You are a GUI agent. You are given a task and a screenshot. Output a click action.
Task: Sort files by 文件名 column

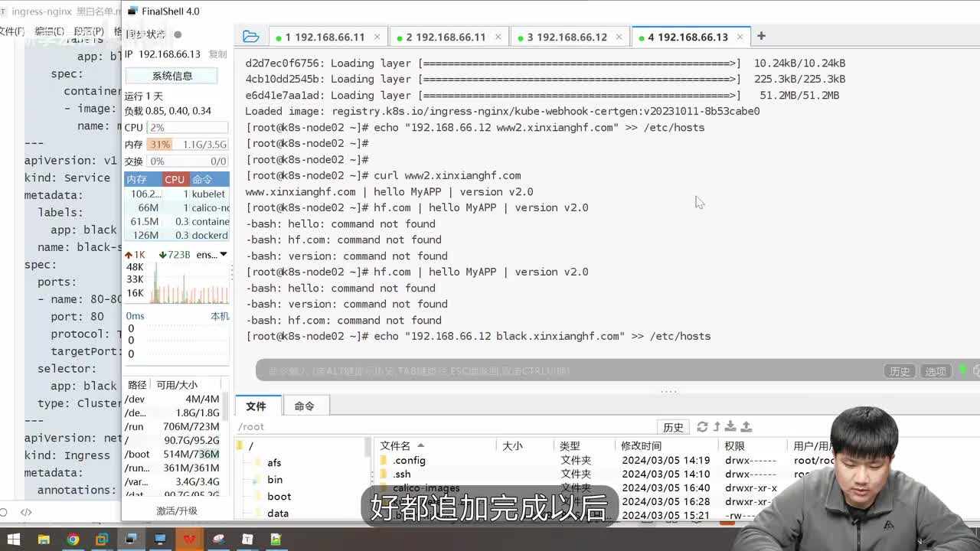click(x=436, y=445)
